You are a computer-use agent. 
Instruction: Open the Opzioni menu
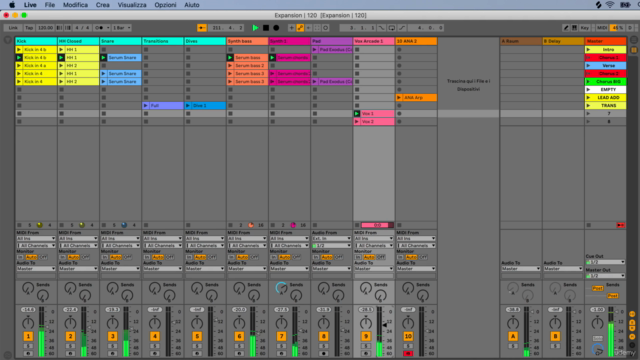pyautogui.click(x=165, y=5)
